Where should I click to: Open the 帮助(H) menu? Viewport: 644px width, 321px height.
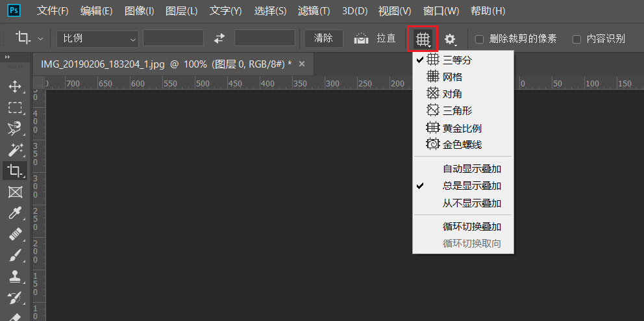click(x=488, y=11)
